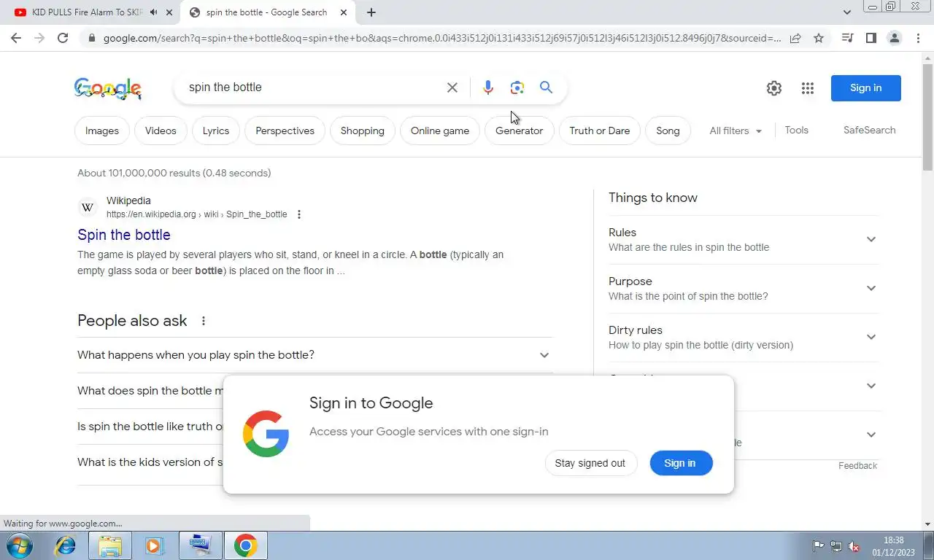Viewport: 934px width, 560px height.
Task: Open three-dot menu beside Wikipedia result
Action: click(298, 214)
